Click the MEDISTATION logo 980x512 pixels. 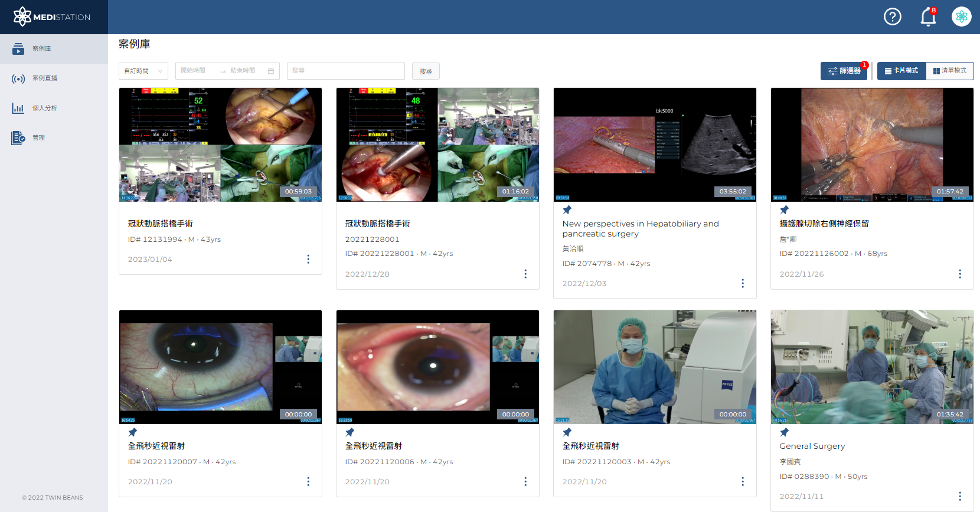[x=53, y=17]
